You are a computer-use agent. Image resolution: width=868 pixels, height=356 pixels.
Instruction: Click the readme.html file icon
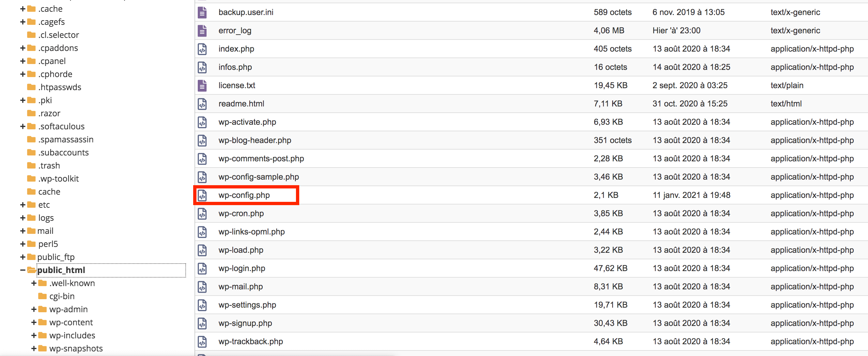click(202, 104)
